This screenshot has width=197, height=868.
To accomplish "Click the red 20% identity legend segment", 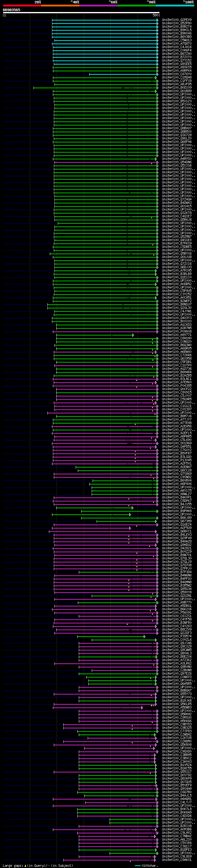I will pos(22,6).
